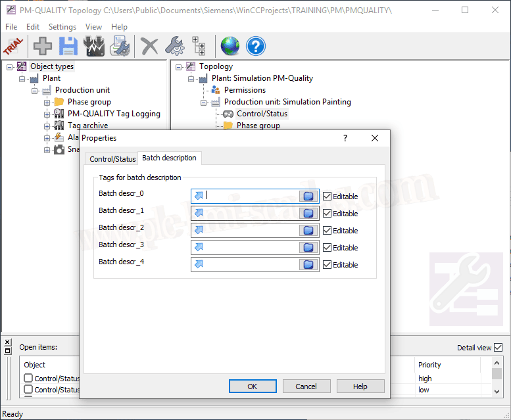Click the X delete icon in toolbar
This screenshot has width=511, height=420.
pyautogui.click(x=150, y=46)
